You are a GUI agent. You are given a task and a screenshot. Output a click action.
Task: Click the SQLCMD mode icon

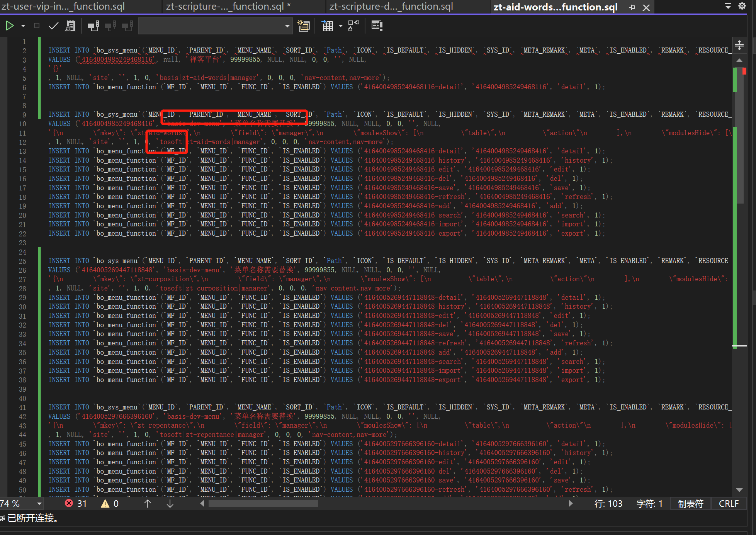tap(377, 26)
